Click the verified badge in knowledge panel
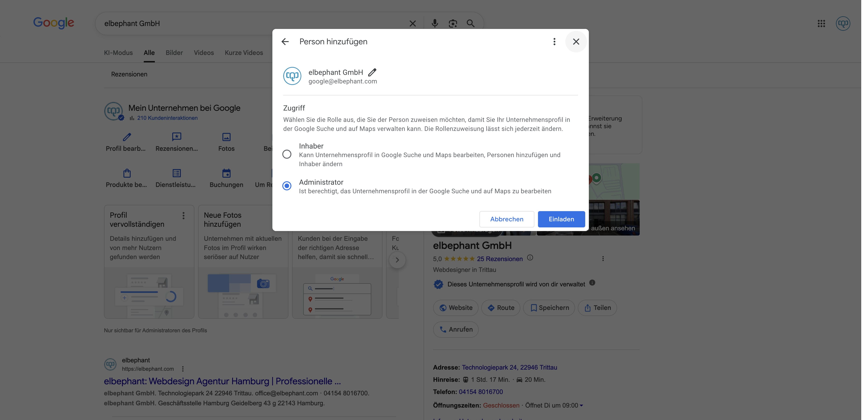This screenshot has height=420, width=868. [x=438, y=284]
